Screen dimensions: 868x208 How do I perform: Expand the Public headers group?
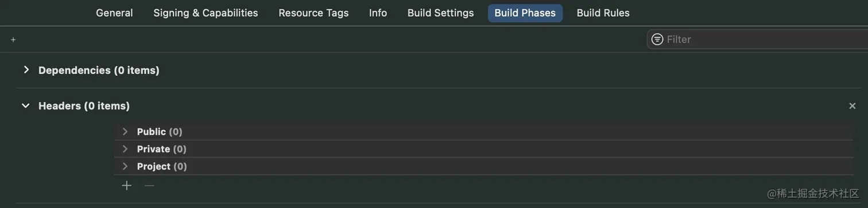pyautogui.click(x=125, y=132)
